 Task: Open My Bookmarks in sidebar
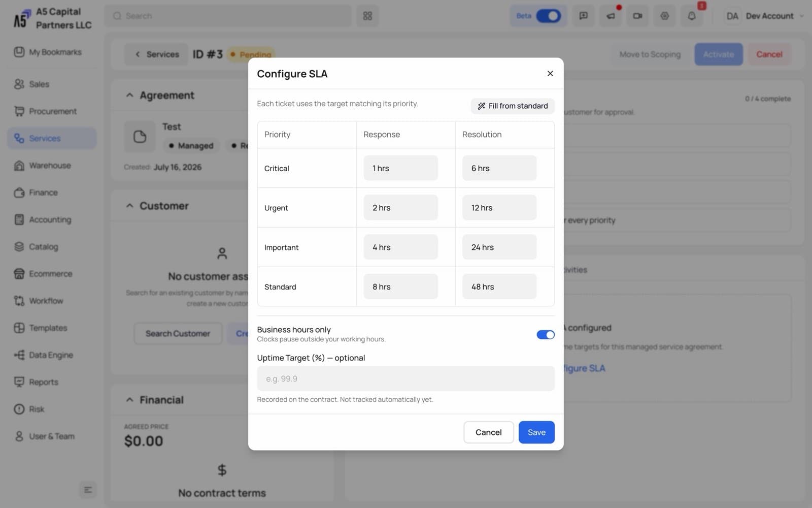pyautogui.click(x=52, y=52)
